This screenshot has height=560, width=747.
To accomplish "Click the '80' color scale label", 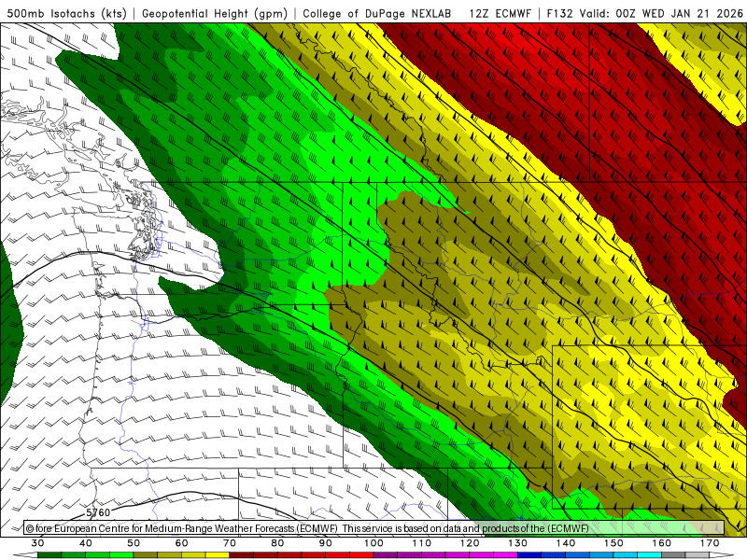I will (277, 543).
